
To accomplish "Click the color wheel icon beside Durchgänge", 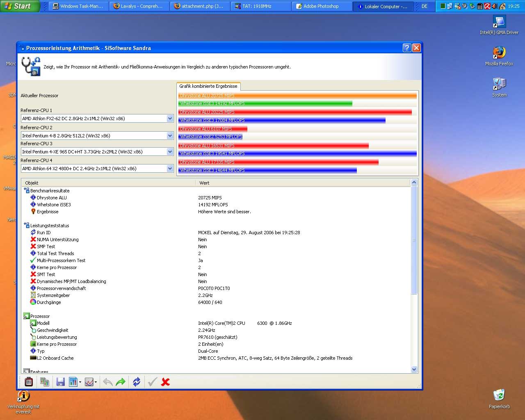I will [33, 302].
